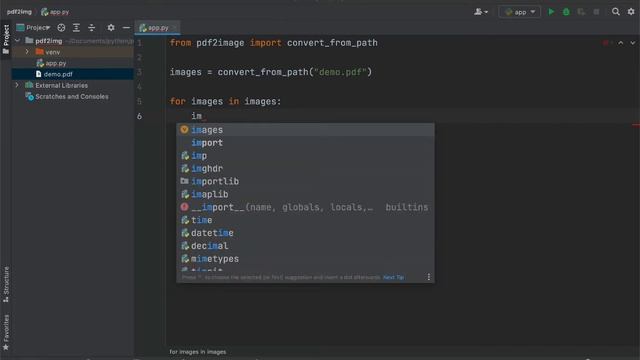
Task: Choose 'import' keyword suggestion
Action: tap(305, 143)
